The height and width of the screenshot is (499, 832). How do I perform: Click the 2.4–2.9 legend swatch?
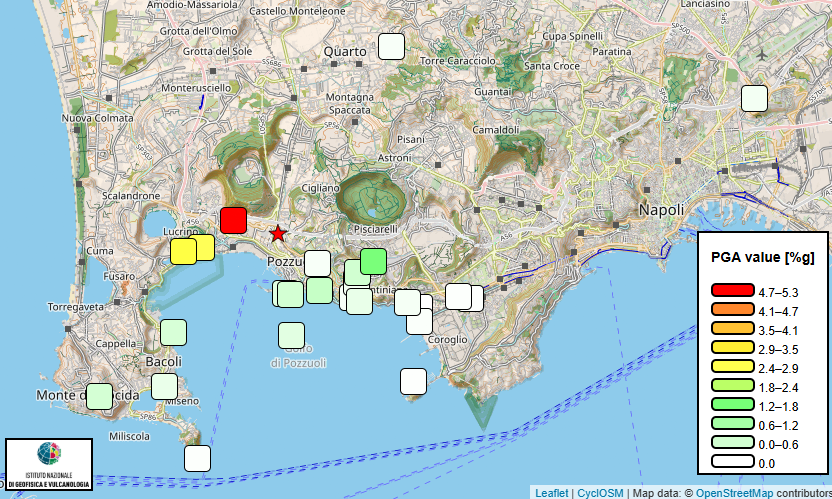733,366
